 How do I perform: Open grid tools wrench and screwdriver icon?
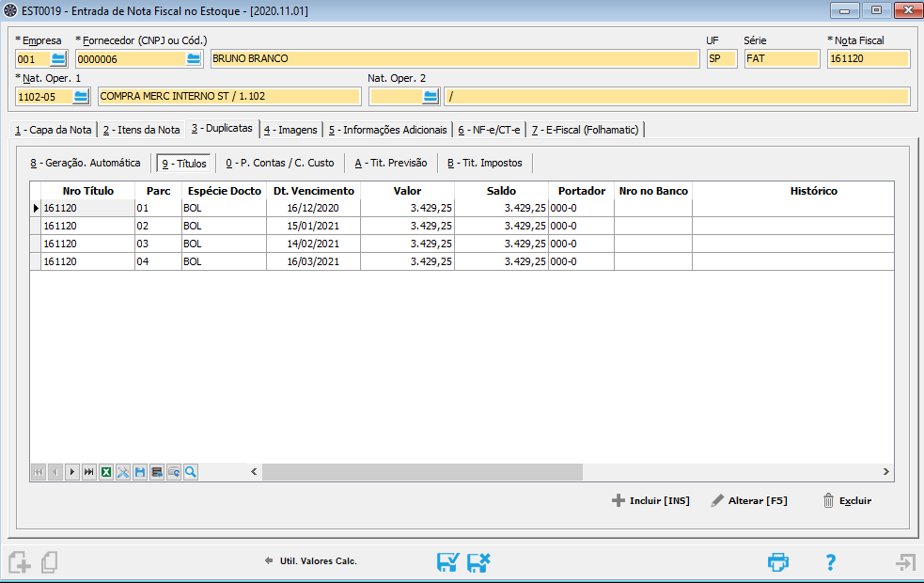click(123, 472)
